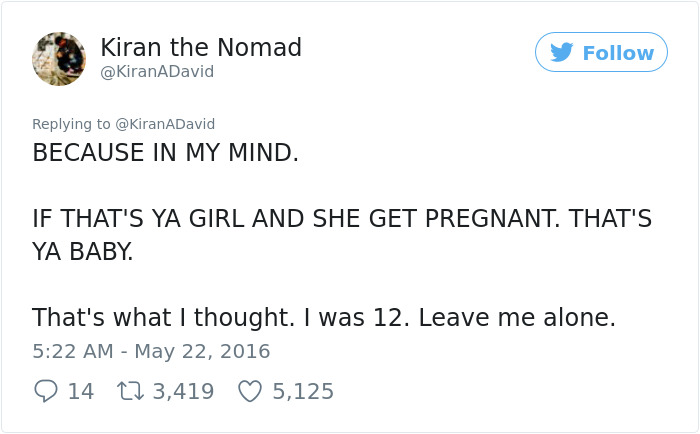
Task: Click the "Replying to" label text
Action: [x=70, y=124]
